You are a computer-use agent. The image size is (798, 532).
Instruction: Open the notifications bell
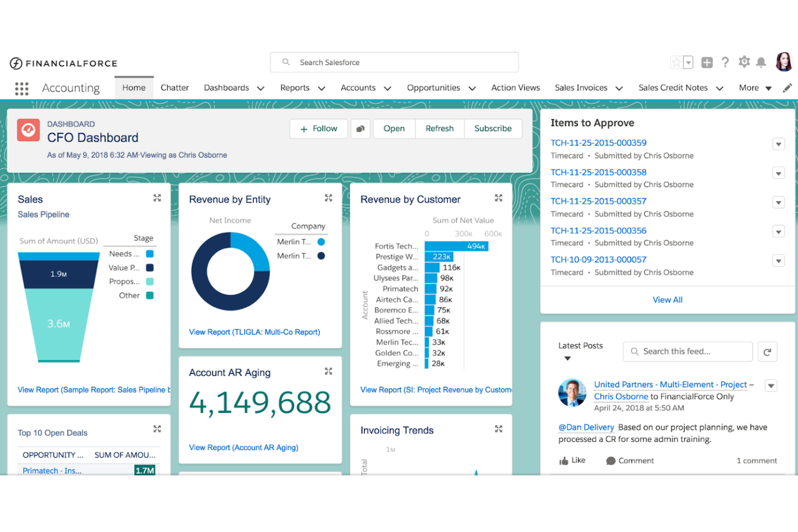pos(761,63)
